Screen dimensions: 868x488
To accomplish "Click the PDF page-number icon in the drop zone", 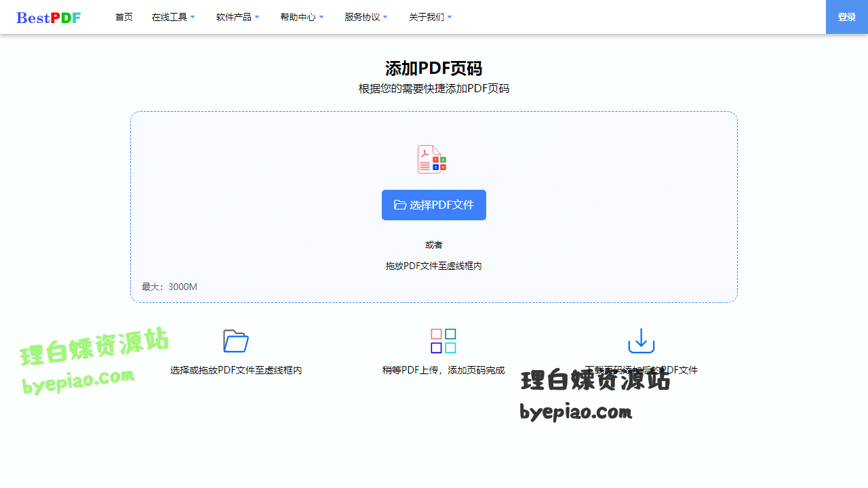I will pos(432,159).
